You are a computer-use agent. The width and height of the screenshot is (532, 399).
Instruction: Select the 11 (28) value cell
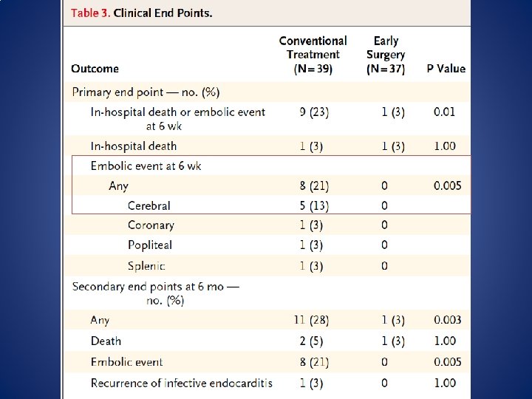coord(312,320)
